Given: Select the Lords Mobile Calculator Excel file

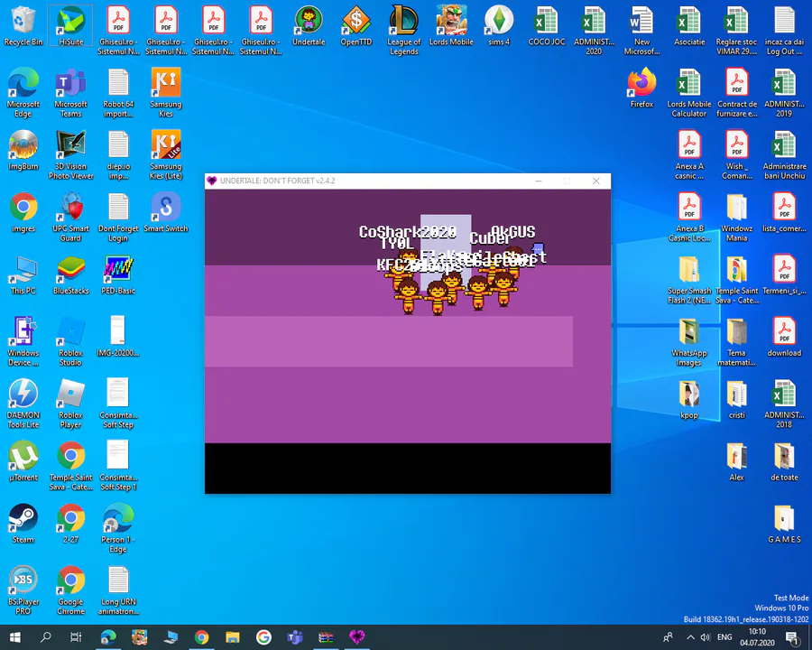Looking at the screenshot, I should click(689, 93).
